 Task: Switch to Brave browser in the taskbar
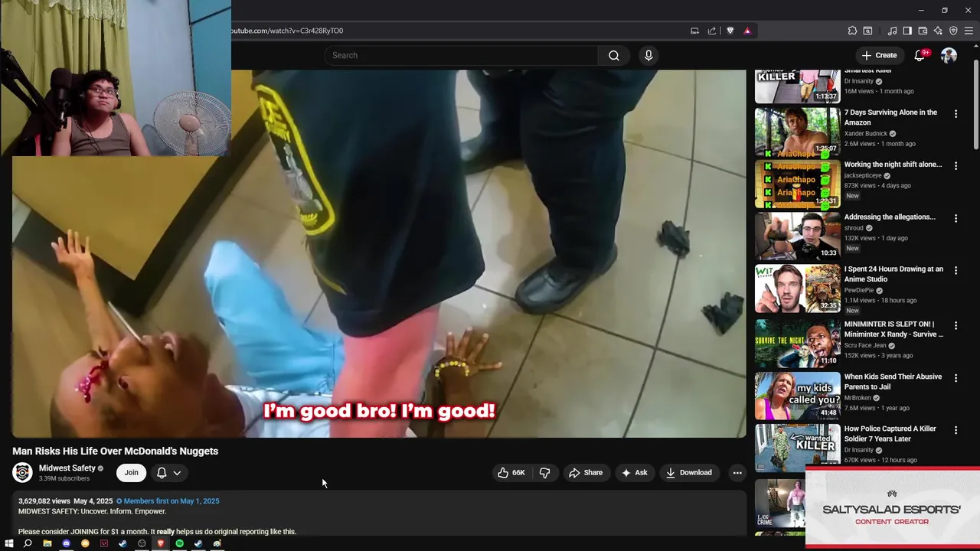pyautogui.click(x=160, y=543)
